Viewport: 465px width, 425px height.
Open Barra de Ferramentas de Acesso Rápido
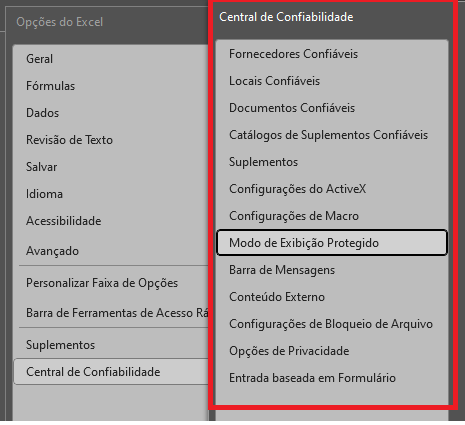pyautogui.click(x=117, y=313)
